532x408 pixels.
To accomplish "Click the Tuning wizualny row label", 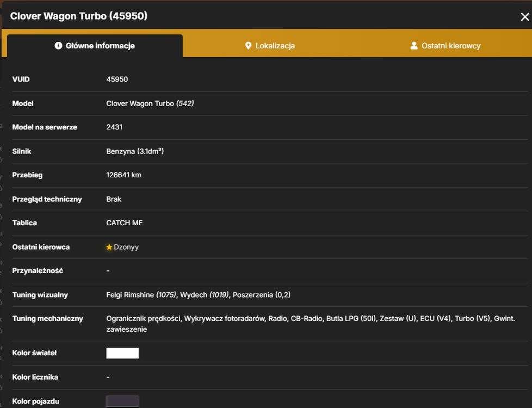I will click(40, 295).
